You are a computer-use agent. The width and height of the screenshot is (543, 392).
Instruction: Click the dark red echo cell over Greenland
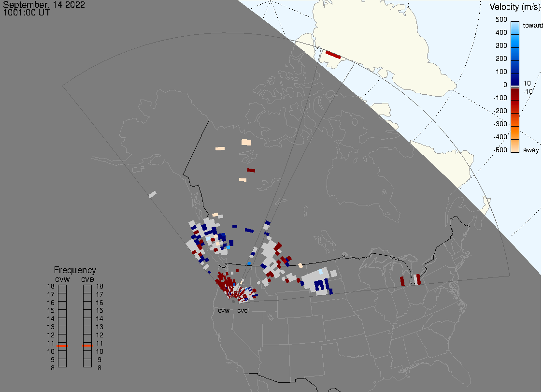pyautogui.click(x=333, y=55)
